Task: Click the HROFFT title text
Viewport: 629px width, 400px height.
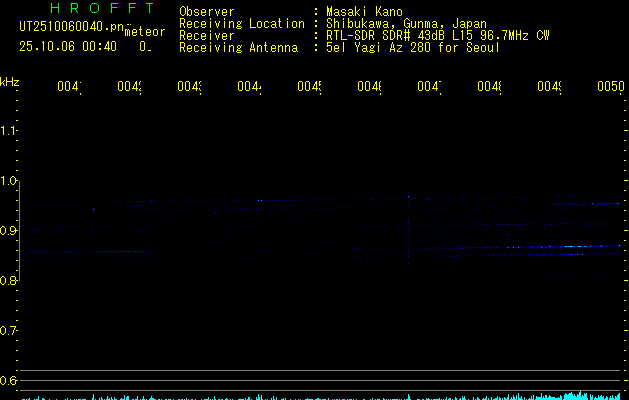Action: tap(102, 8)
